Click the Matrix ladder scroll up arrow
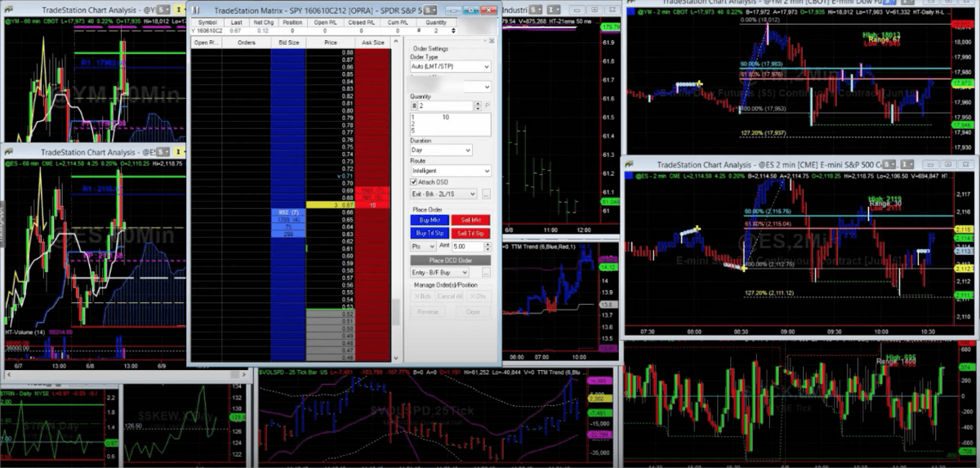This screenshot has height=468, width=980. pyautogui.click(x=395, y=41)
